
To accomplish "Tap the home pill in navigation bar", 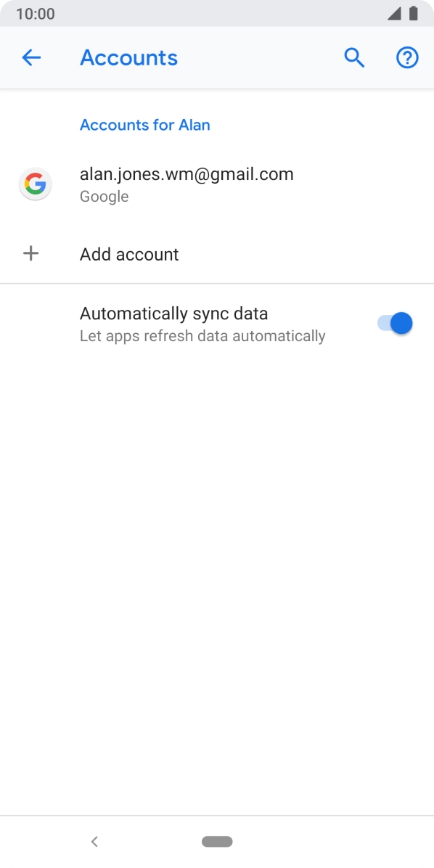I will point(217,842).
